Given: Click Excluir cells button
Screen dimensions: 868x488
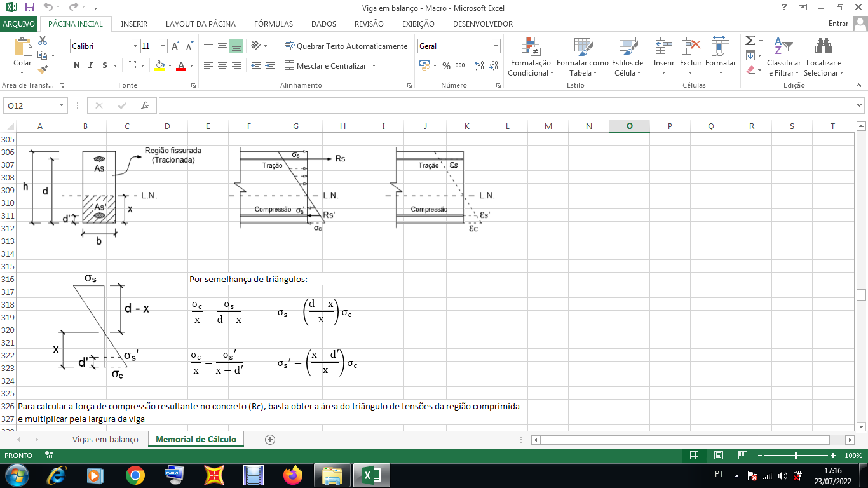Looking at the screenshot, I should [x=691, y=57].
